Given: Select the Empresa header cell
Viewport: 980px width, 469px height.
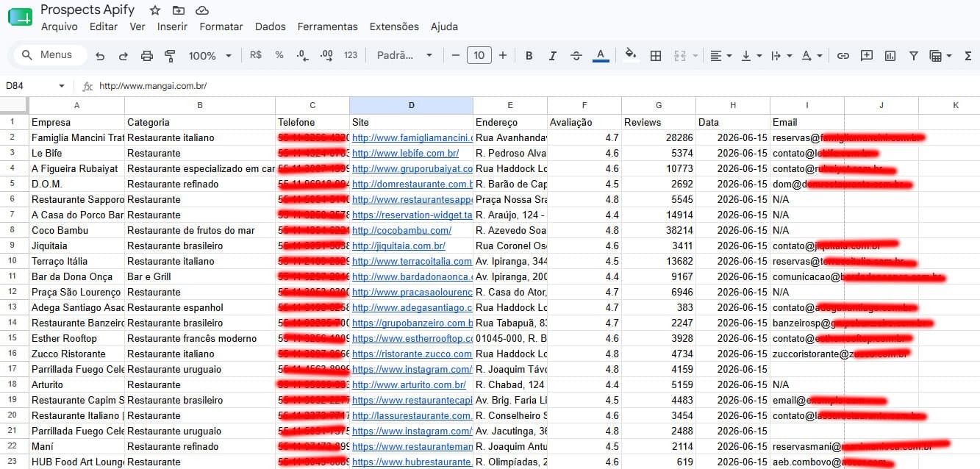Looking at the screenshot, I should [76, 122].
